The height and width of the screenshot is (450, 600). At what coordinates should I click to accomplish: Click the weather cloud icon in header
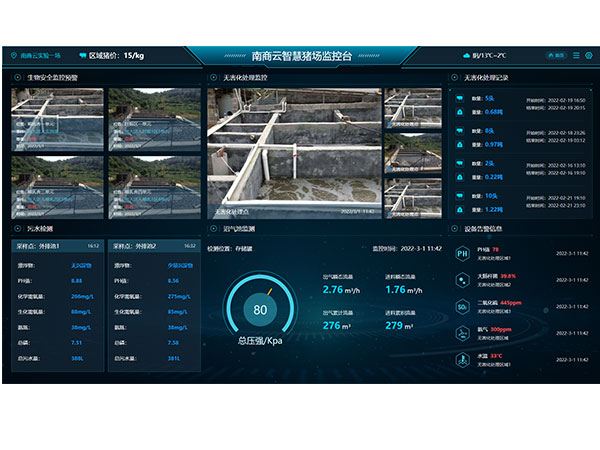pos(466,56)
